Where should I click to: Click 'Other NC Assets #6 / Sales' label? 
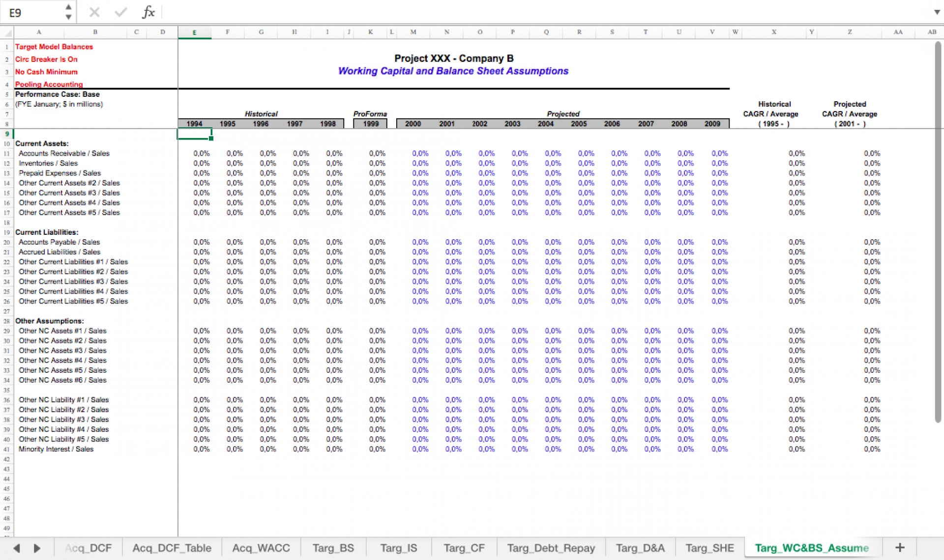click(x=62, y=380)
